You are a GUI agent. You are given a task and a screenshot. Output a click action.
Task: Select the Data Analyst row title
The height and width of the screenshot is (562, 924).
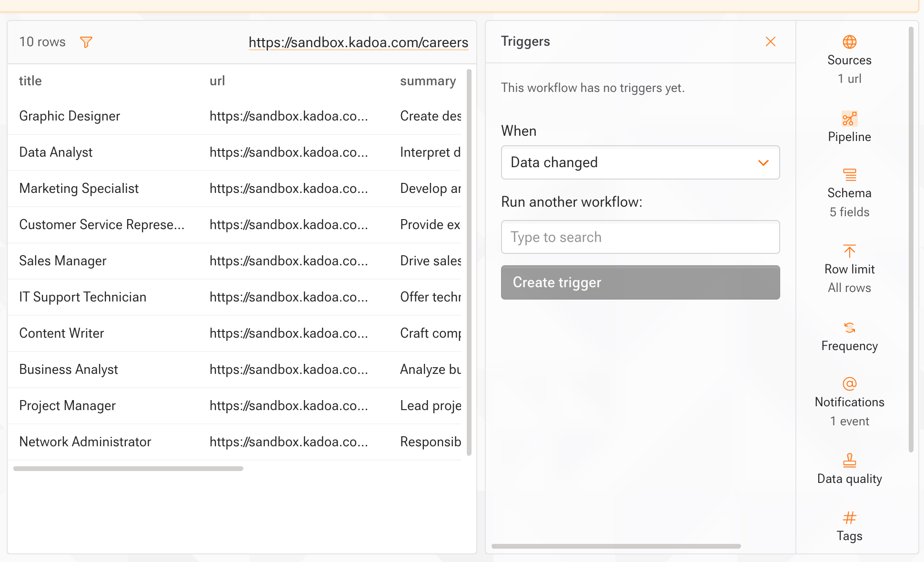coord(56,152)
